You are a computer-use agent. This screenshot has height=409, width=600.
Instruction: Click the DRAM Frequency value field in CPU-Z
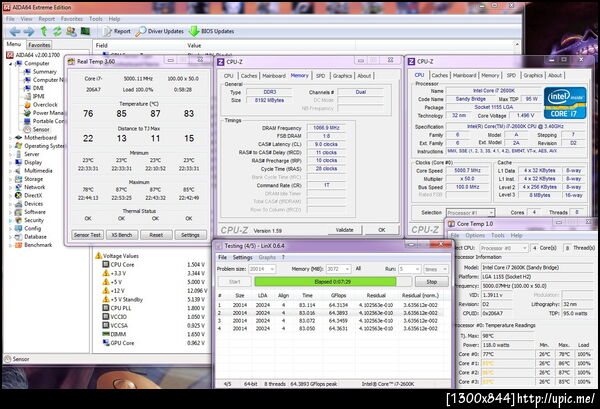326,128
